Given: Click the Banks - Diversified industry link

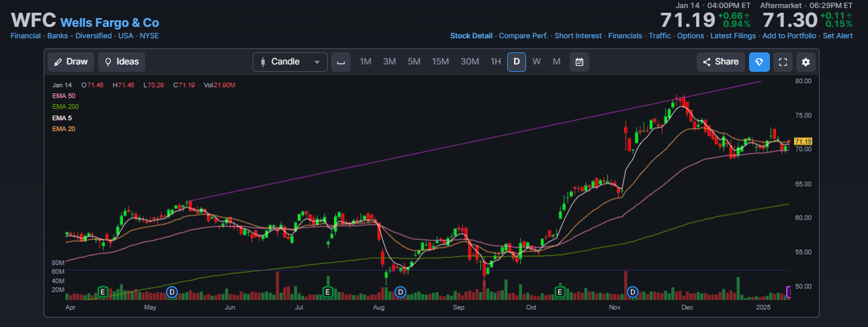Looking at the screenshot, I should pos(80,36).
